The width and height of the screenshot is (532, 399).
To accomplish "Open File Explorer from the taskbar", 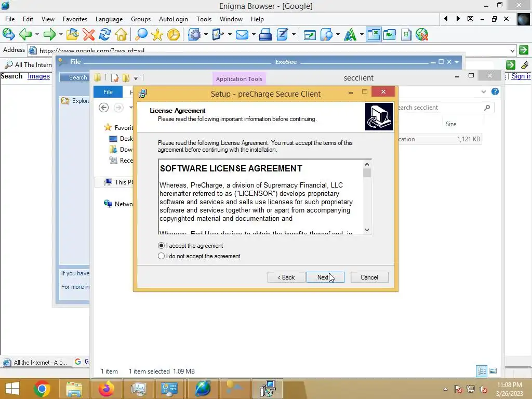I will 74,389.
